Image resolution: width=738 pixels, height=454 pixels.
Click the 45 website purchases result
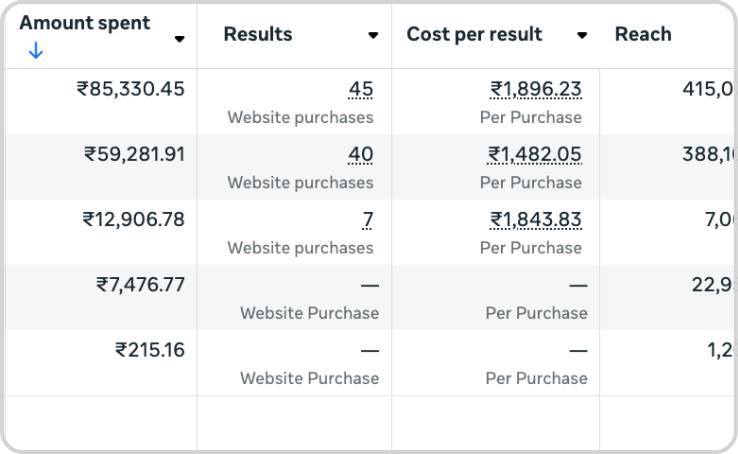tap(360, 90)
